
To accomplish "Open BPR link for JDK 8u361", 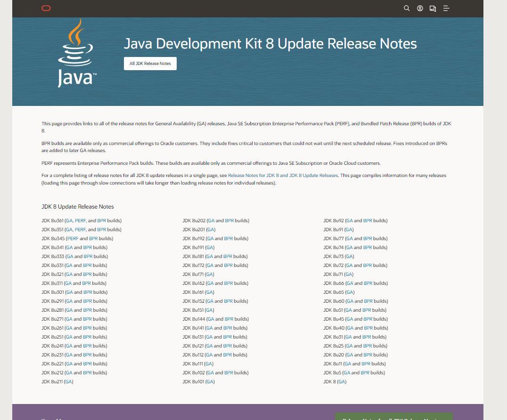I will 101,221.
